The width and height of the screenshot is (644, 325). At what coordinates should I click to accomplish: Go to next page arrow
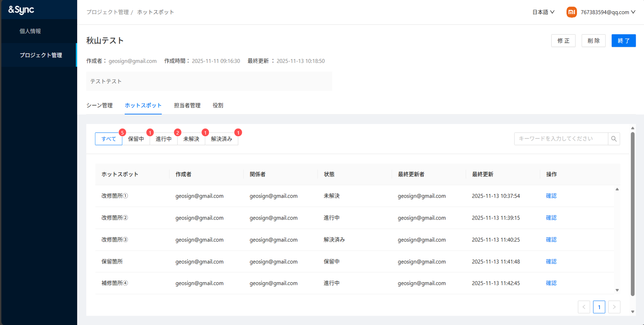click(x=614, y=307)
